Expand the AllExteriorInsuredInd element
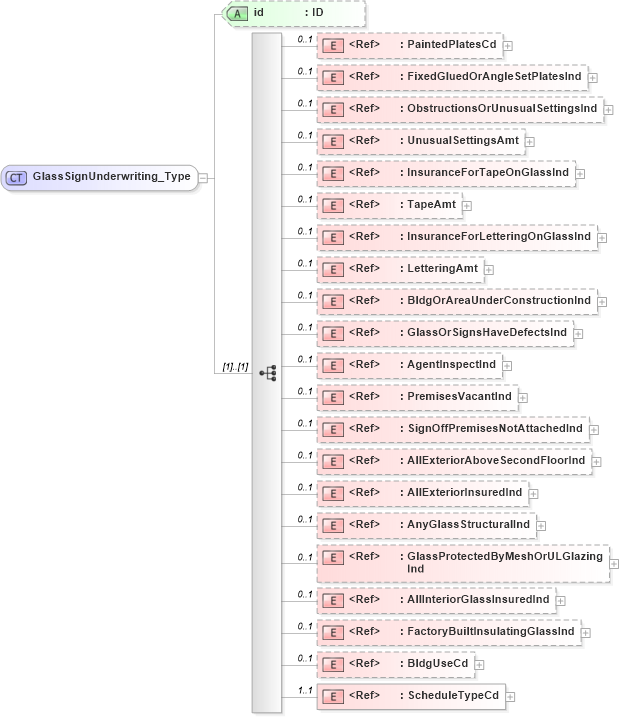 coord(534,493)
